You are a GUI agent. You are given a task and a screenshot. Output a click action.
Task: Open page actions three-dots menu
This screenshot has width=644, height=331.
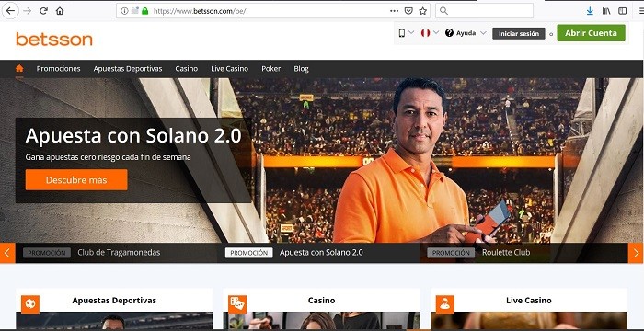tap(394, 11)
